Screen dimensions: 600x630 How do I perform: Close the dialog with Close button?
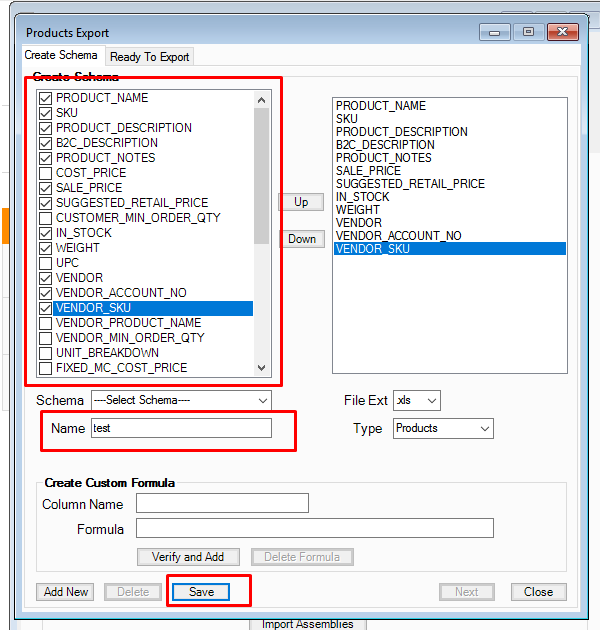click(x=538, y=592)
